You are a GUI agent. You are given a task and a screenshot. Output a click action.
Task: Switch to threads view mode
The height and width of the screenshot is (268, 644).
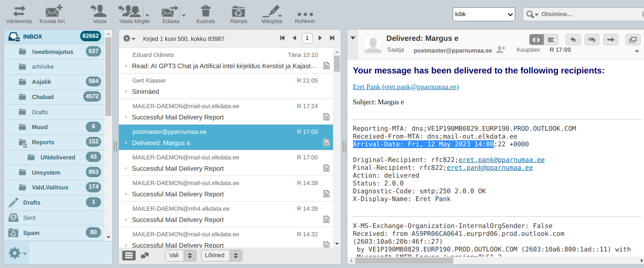(x=145, y=255)
